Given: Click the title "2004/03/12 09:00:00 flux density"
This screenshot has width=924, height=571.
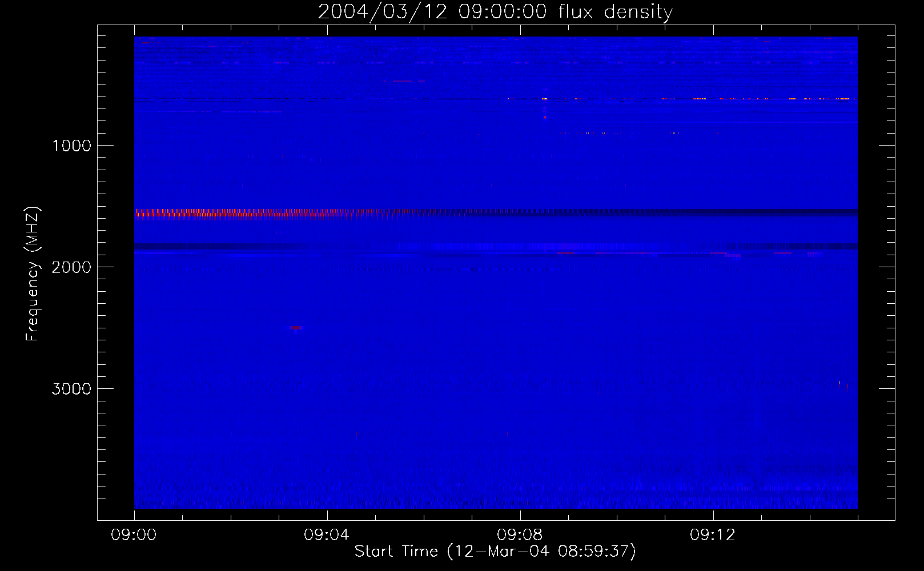Looking at the screenshot, I should click(x=495, y=11).
